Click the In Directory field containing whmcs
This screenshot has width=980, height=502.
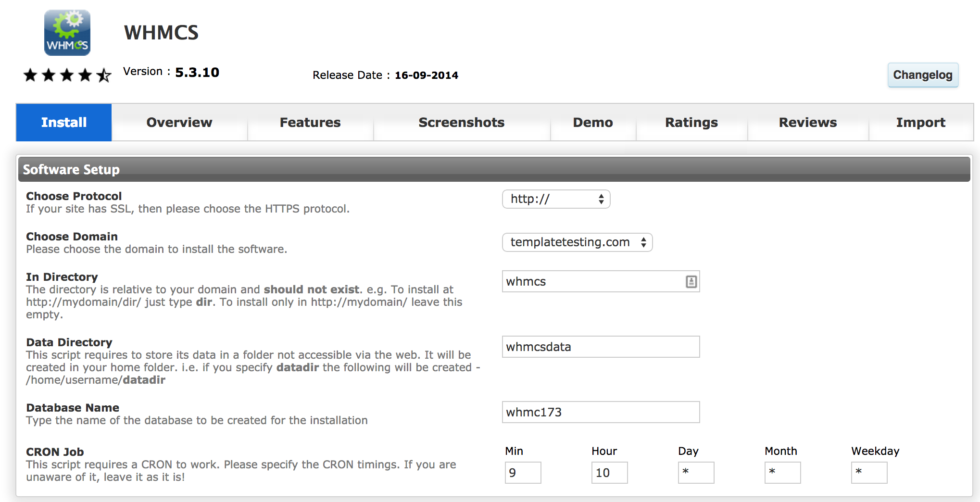[x=601, y=281]
